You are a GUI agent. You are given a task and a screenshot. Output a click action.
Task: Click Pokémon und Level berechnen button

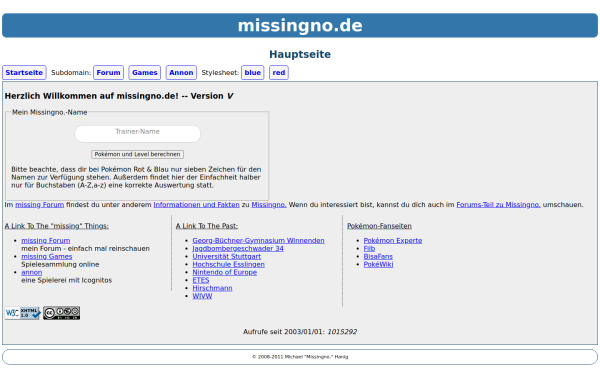pos(137,154)
